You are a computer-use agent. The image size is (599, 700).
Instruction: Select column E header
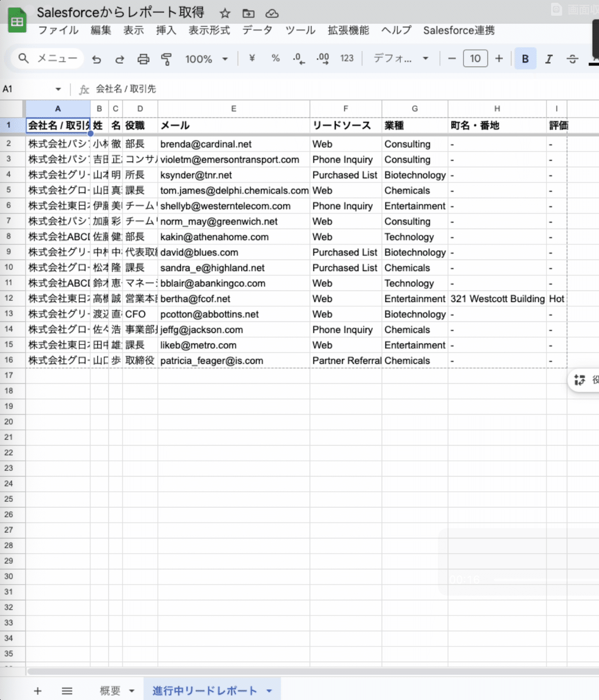coord(234,108)
